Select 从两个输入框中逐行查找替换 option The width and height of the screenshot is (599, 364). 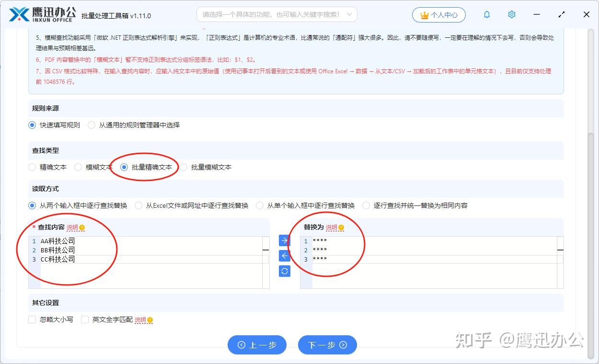(x=32, y=205)
